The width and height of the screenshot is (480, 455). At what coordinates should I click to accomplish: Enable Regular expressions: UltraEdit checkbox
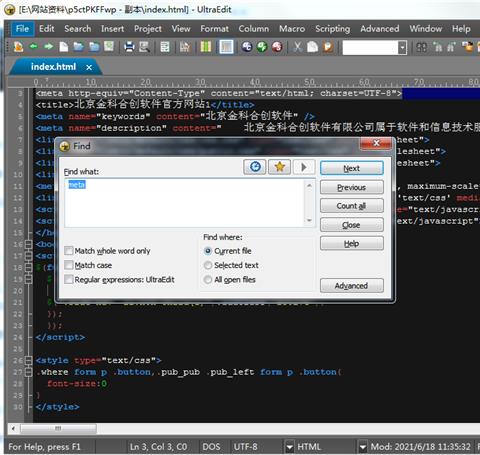[69, 279]
